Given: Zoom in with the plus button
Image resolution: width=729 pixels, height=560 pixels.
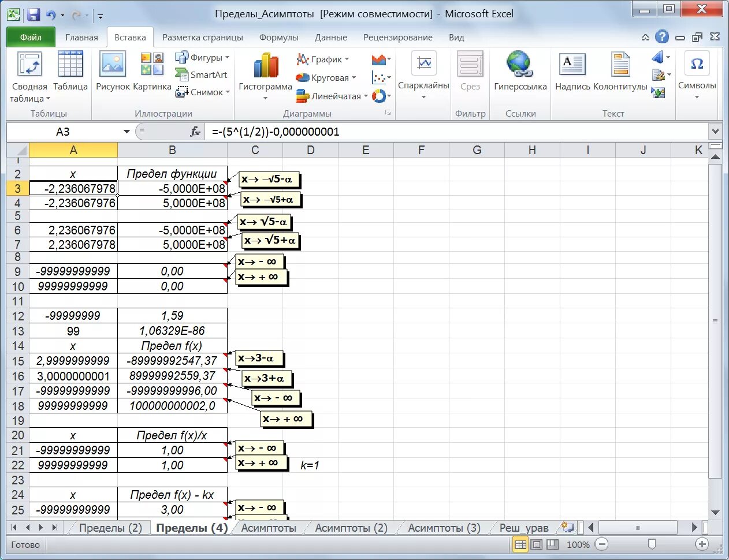Looking at the screenshot, I should (702, 544).
